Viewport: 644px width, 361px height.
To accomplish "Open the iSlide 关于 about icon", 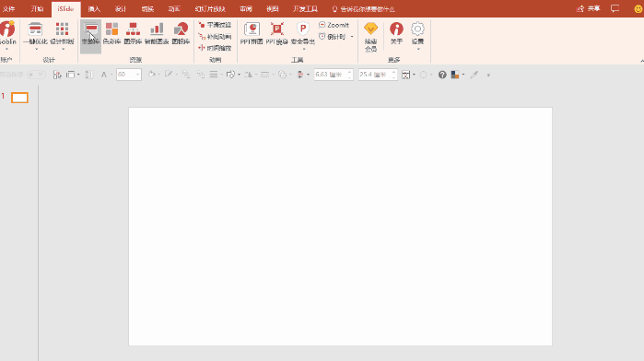I will [x=396, y=34].
